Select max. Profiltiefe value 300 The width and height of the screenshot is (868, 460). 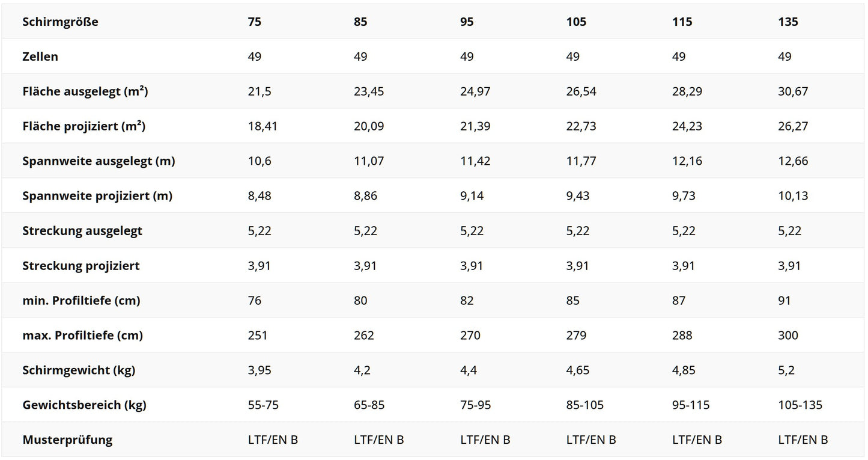pos(788,336)
